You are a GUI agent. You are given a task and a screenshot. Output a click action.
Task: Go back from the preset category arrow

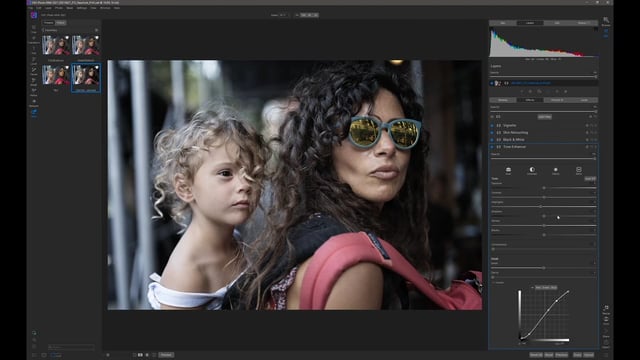click(x=43, y=30)
